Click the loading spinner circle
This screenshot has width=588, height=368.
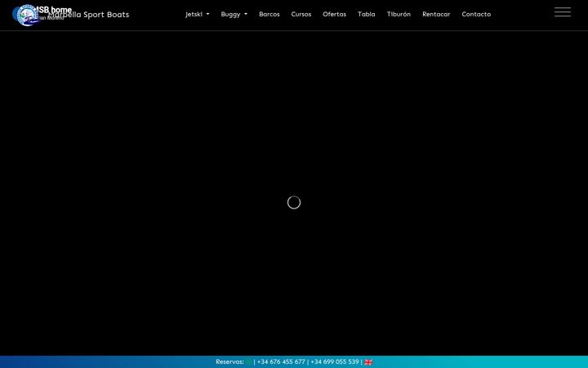click(294, 203)
